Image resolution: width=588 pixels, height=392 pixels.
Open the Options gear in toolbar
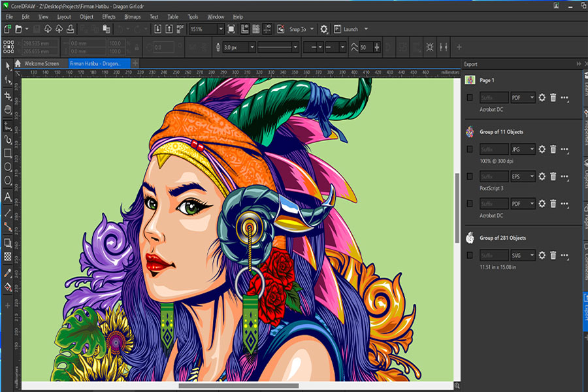[x=324, y=29]
